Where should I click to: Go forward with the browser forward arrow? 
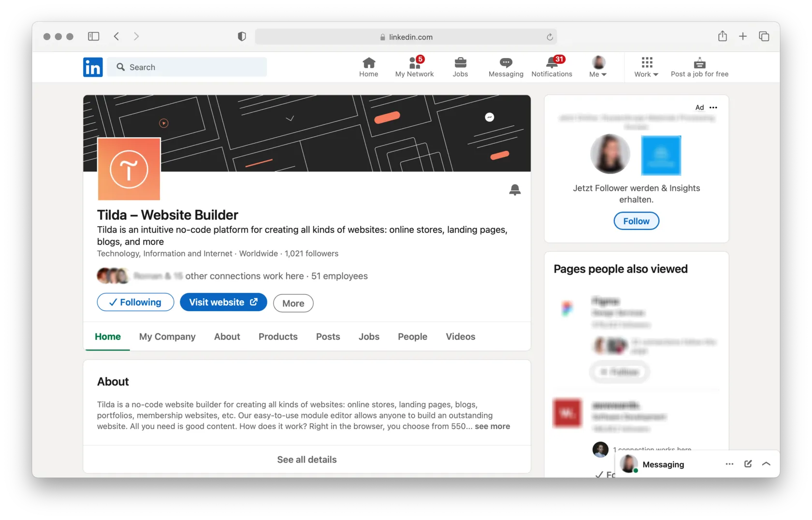point(136,36)
